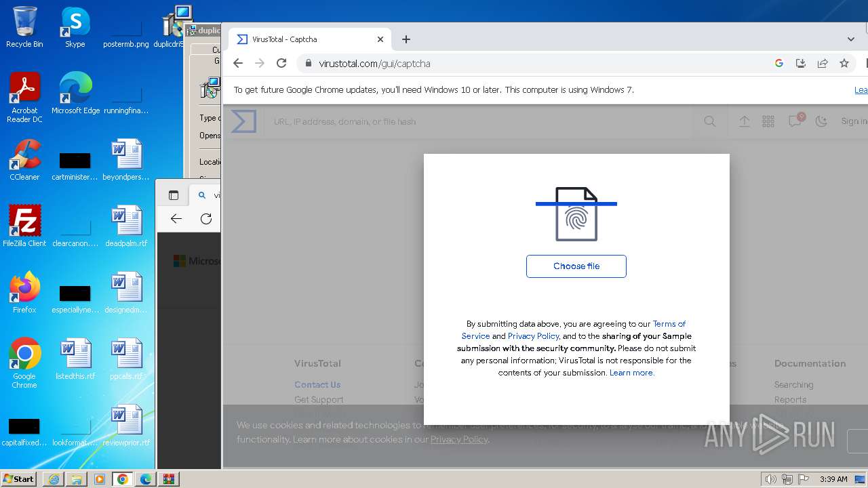Bookmark this page with the star icon

pyautogui.click(x=844, y=63)
